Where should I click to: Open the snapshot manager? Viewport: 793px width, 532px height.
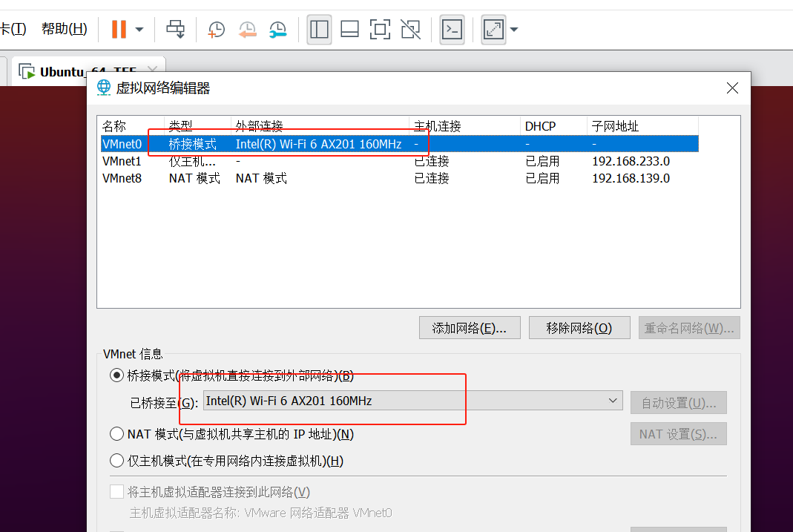(x=277, y=30)
